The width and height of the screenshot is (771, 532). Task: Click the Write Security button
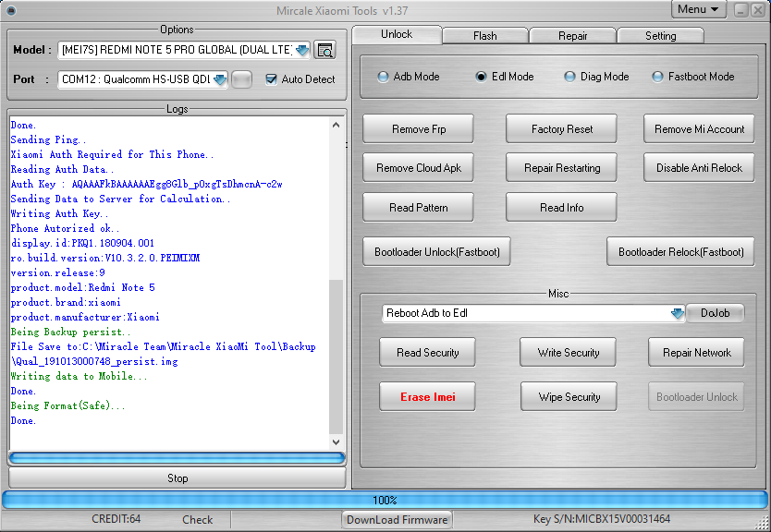coord(568,353)
